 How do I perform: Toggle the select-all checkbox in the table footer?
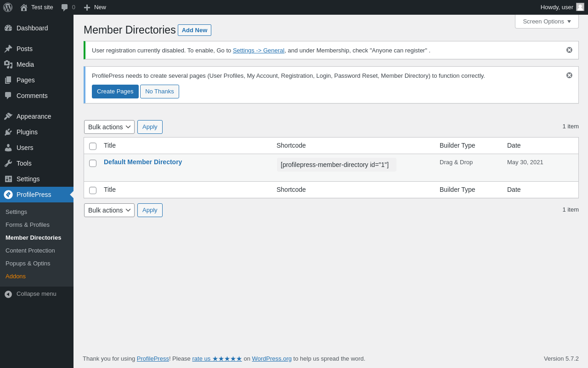[x=93, y=190]
